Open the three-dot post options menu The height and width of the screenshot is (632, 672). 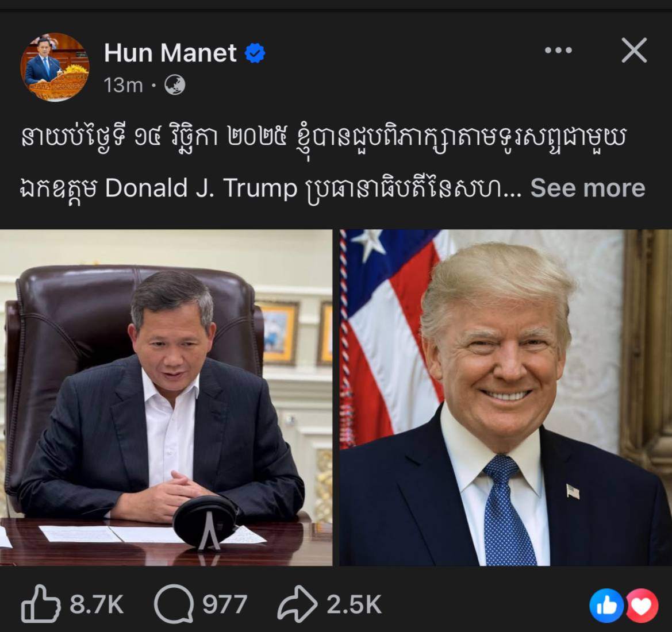point(558,50)
